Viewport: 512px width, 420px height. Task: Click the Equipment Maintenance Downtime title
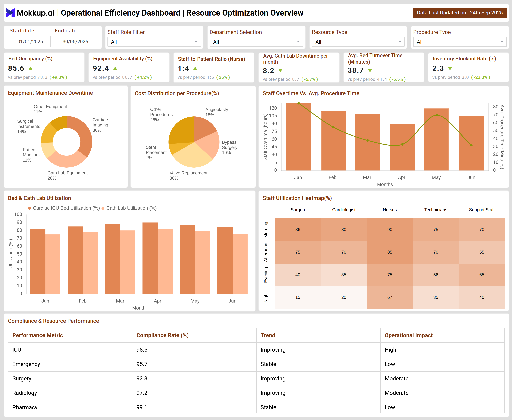(50, 93)
